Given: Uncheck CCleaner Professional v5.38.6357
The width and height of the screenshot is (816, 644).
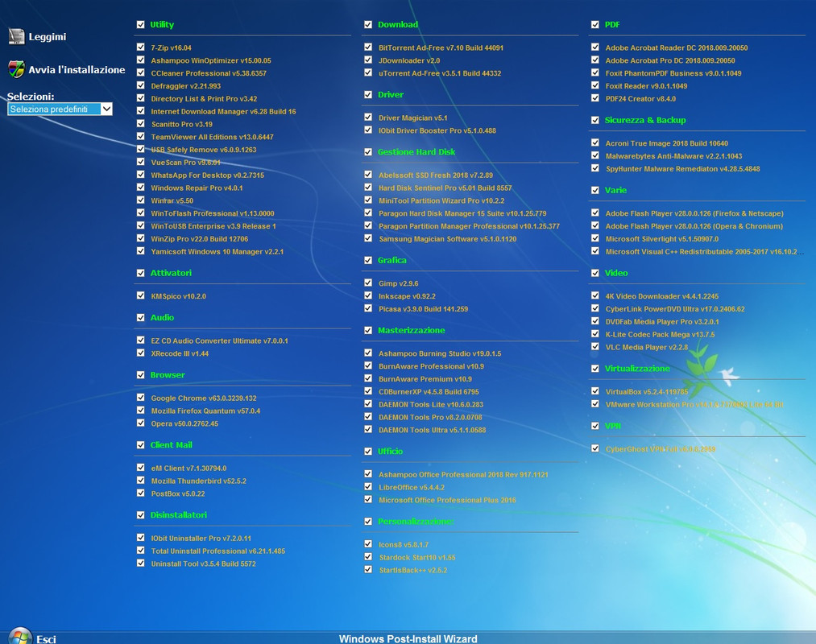Looking at the screenshot, I should click(x=140, y=72).
